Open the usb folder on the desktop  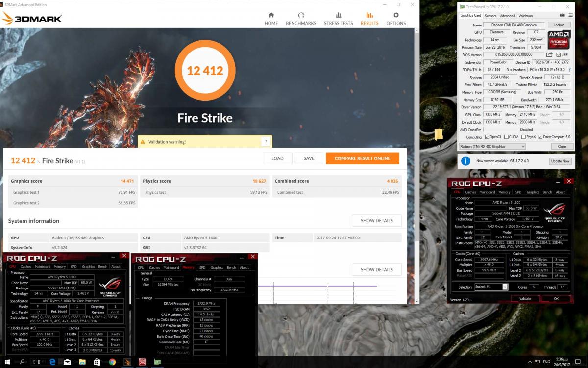[x=439, y=137]
